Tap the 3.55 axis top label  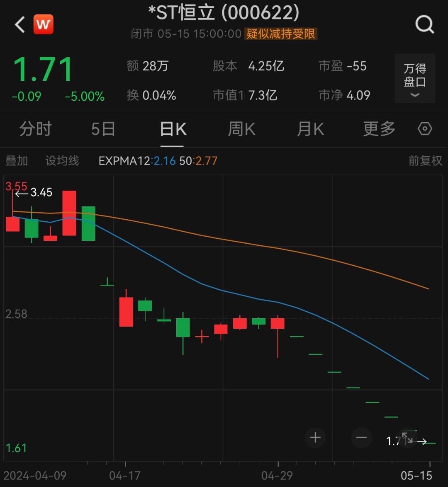(16, 186)
